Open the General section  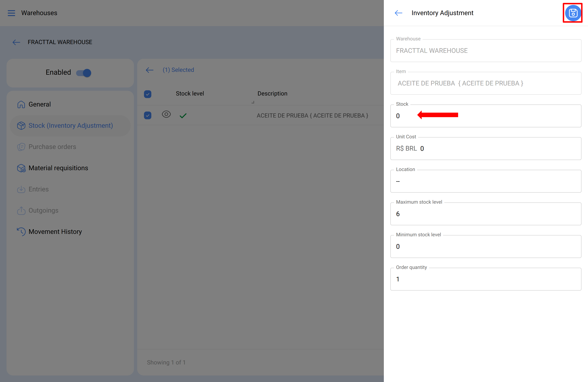(40, 104)
